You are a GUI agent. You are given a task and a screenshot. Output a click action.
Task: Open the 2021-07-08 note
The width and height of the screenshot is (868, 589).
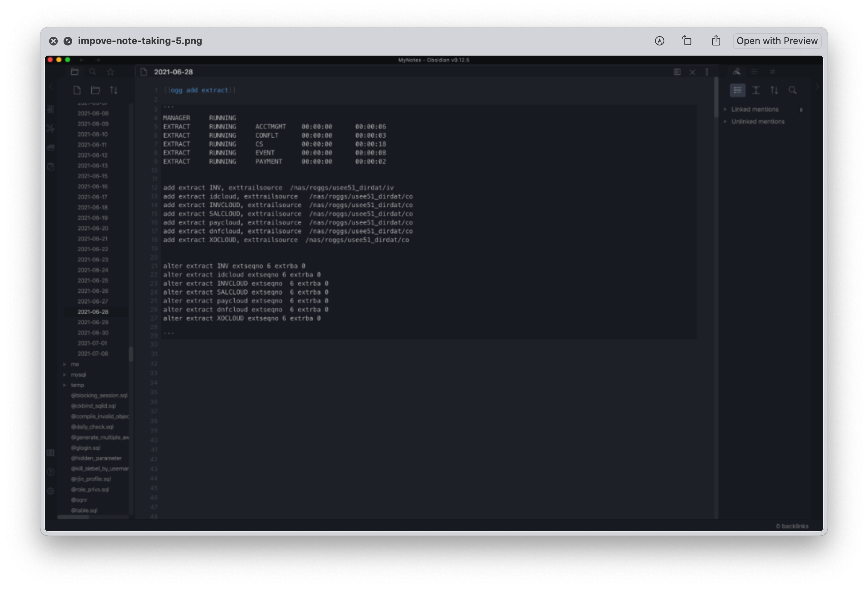coord(93,354)
